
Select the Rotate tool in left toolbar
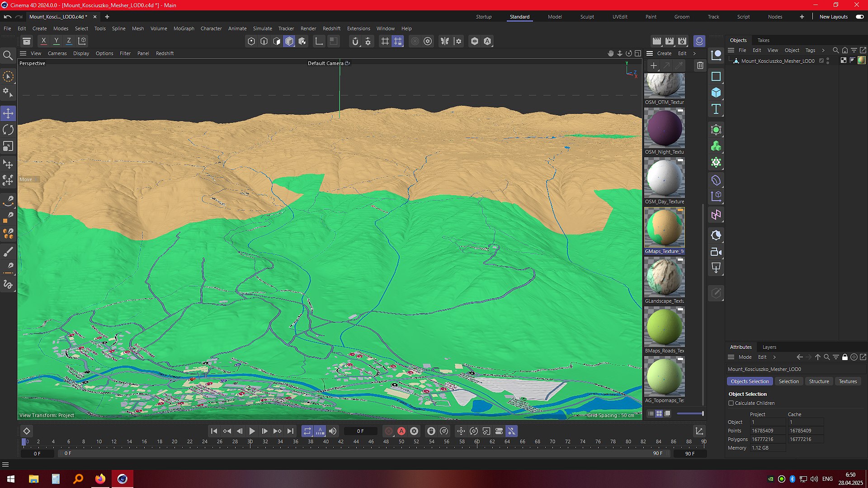(8, 130)
